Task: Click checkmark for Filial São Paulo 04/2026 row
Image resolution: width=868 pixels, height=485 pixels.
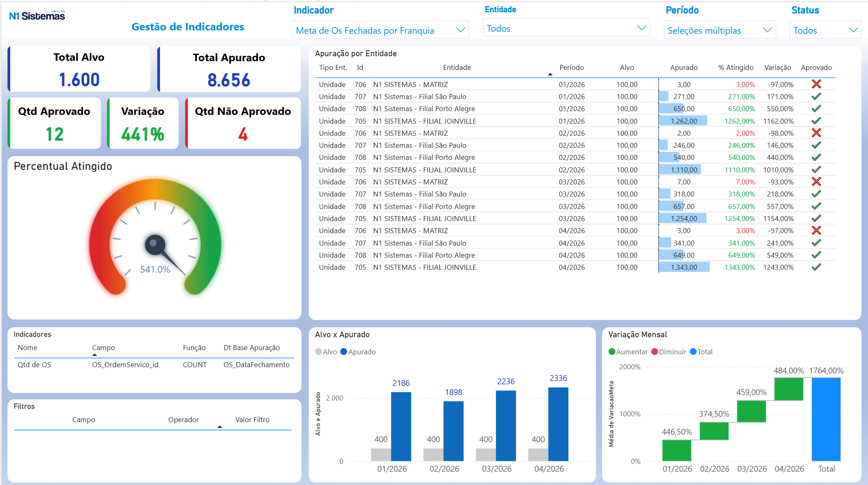Action: [x=816, y=243]
